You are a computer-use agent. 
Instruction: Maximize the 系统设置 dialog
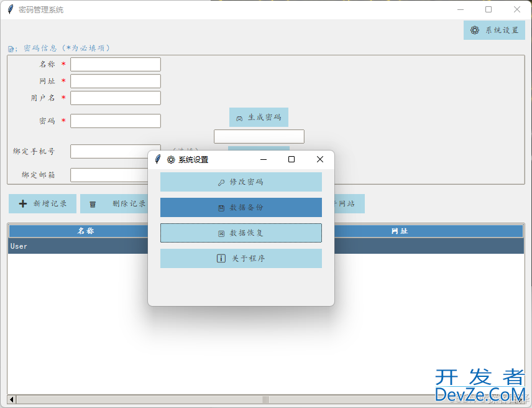(291, 159)
